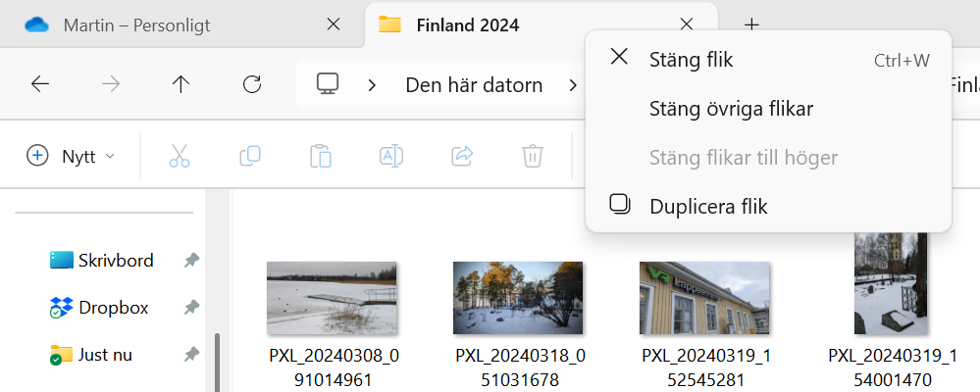Screen dimensions: 980x392
Task: Go up one folder level
Action: tap(181, 84)
